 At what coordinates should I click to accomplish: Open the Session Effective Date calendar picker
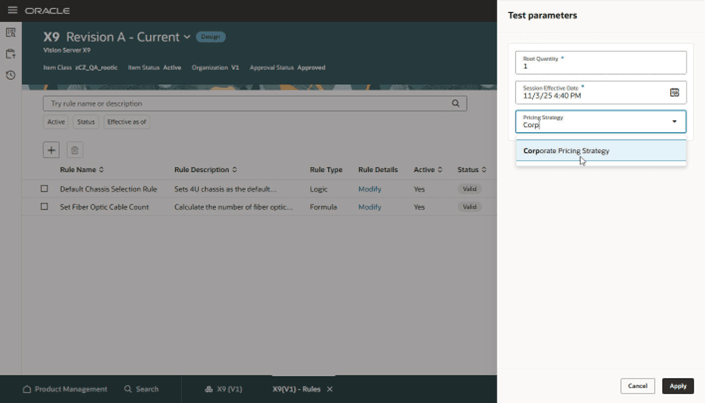click(674, 93)
